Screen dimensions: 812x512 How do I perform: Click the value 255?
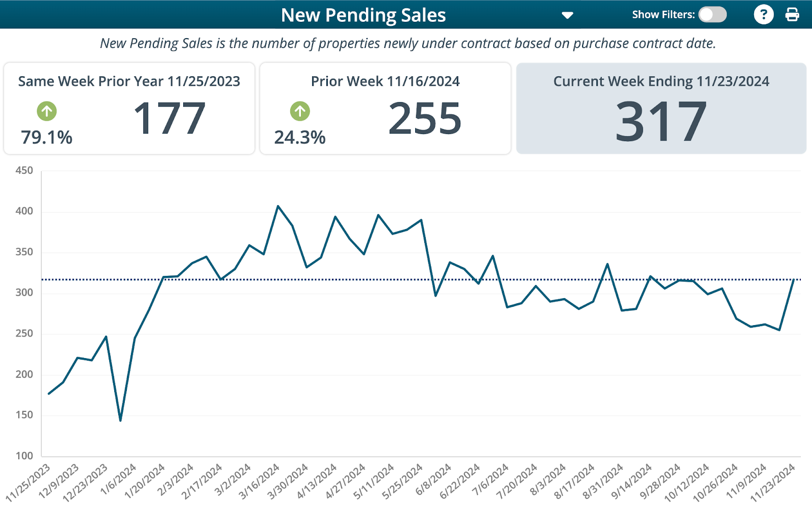[x=425, y=118]
